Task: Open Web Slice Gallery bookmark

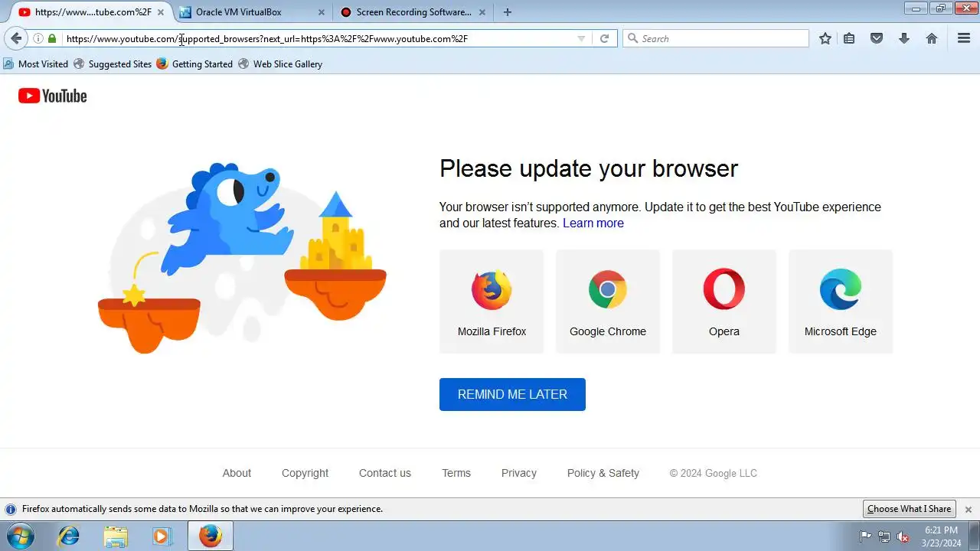Action: (x=280, y=64)
